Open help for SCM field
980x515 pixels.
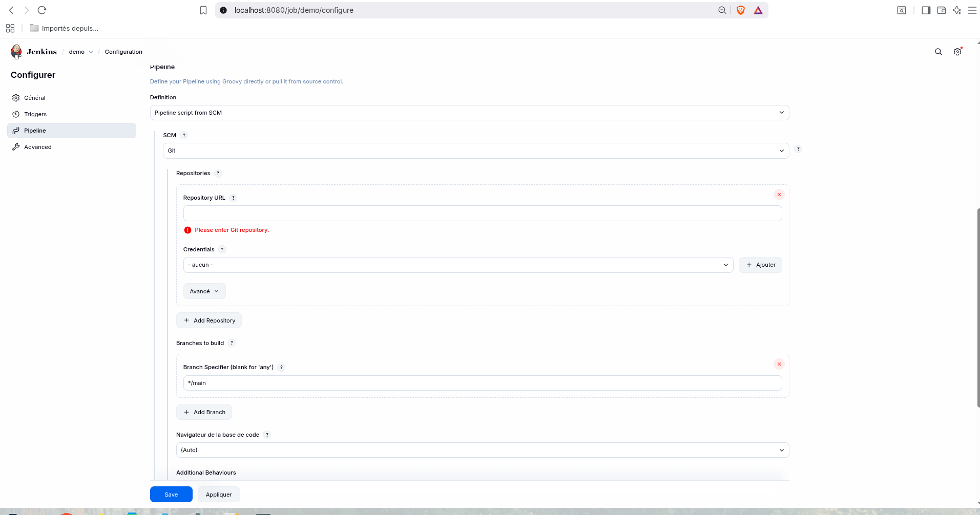coord(184,135)
